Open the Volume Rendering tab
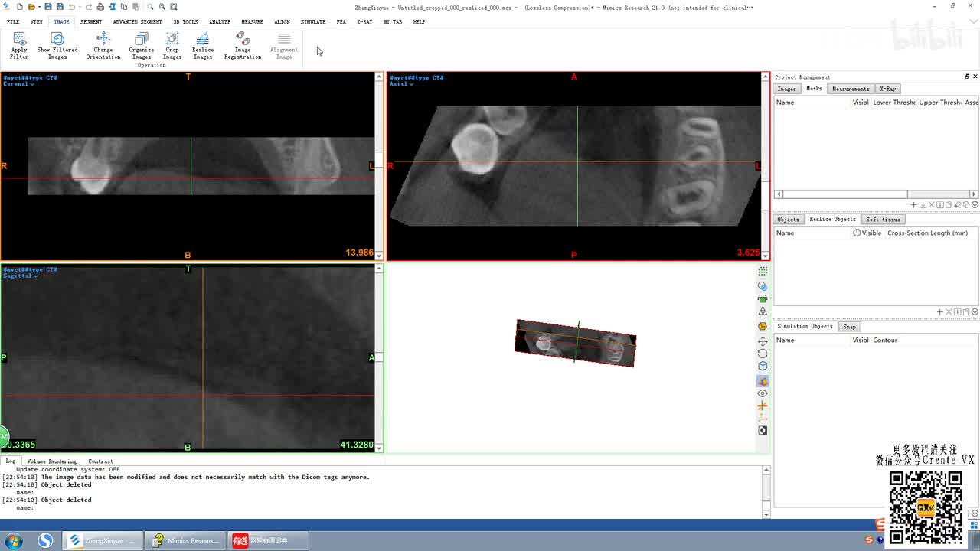 pos(52,461)
